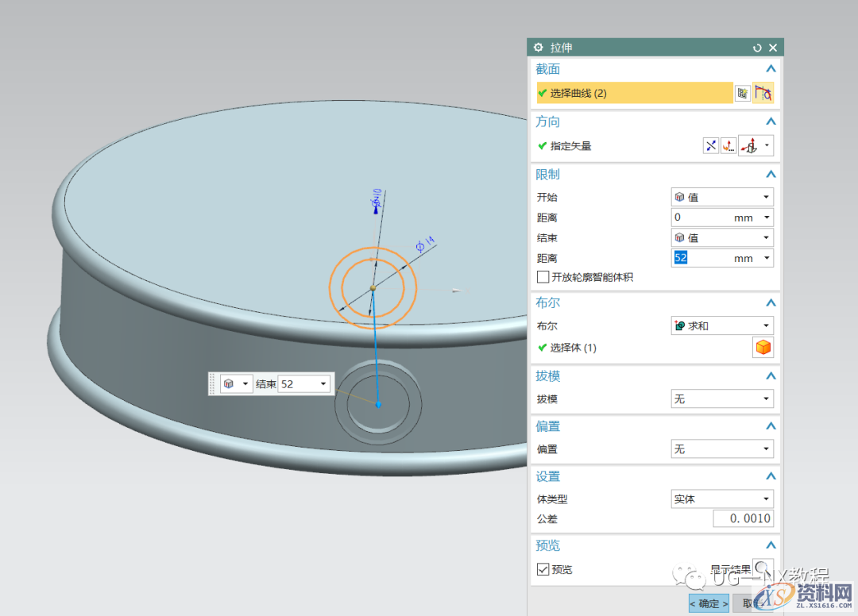The width and height of the screenshot is (858, 616).
Task: Click the blue extrude end drag handle
Action: (x=378, y=405)
